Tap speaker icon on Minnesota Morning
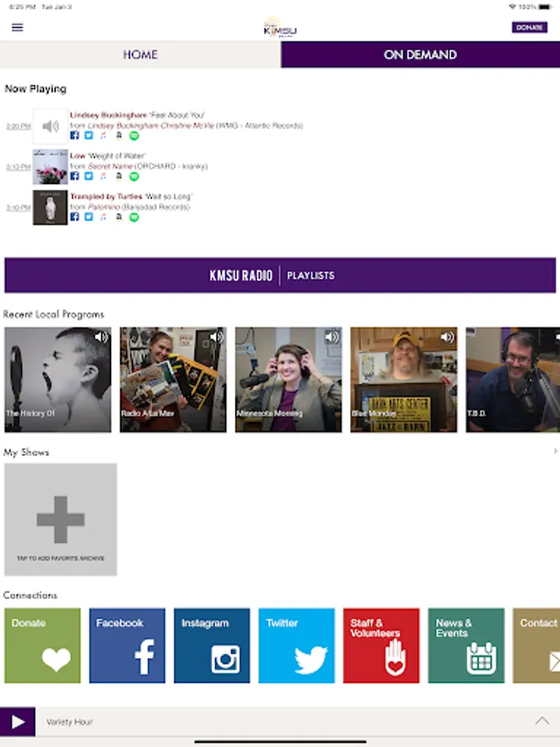 tap(332, 337)
